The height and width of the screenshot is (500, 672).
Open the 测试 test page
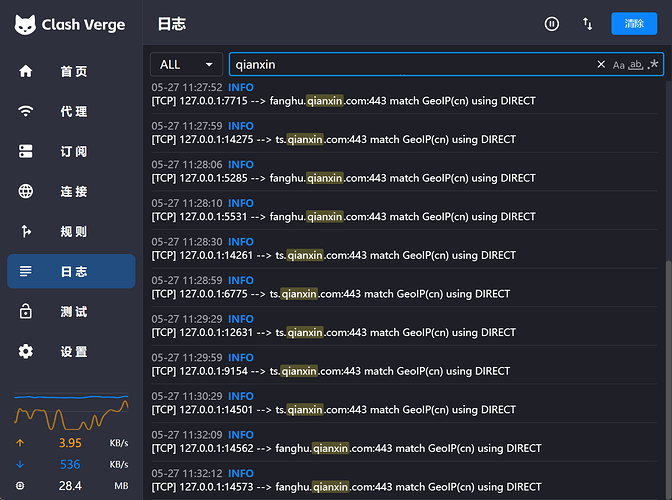pos(71,311)
